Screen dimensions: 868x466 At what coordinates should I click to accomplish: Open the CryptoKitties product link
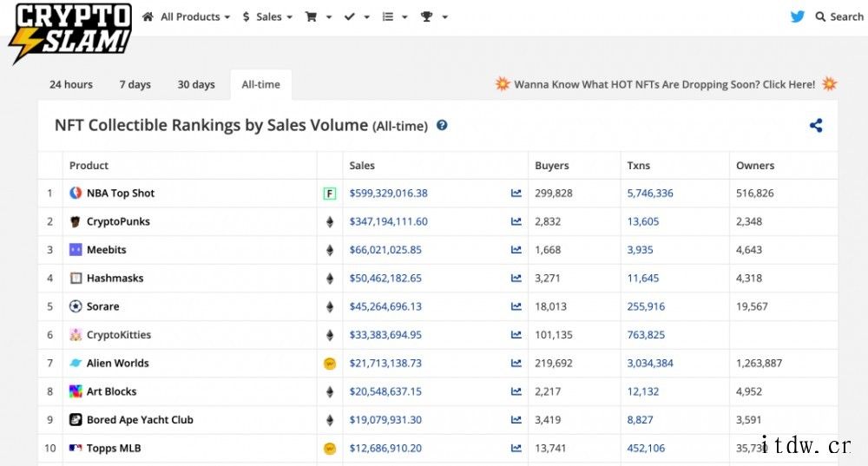point(119,335)
